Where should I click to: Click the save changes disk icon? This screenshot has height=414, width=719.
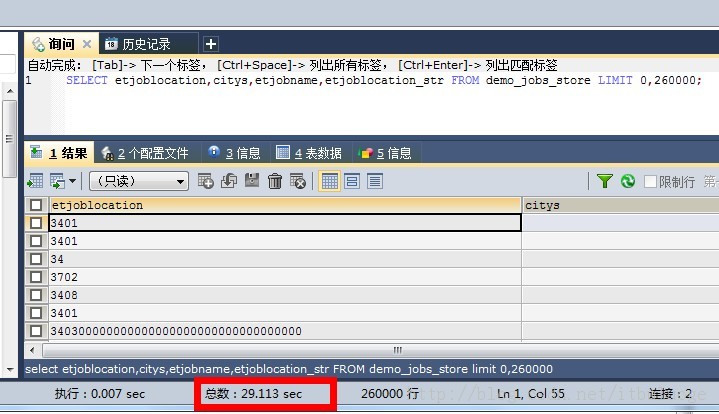tap(252, 181)
